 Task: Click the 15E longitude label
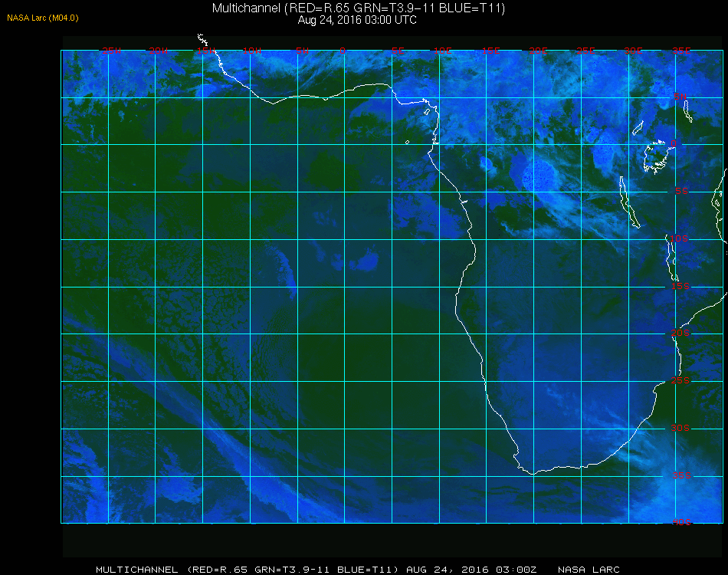490,51
